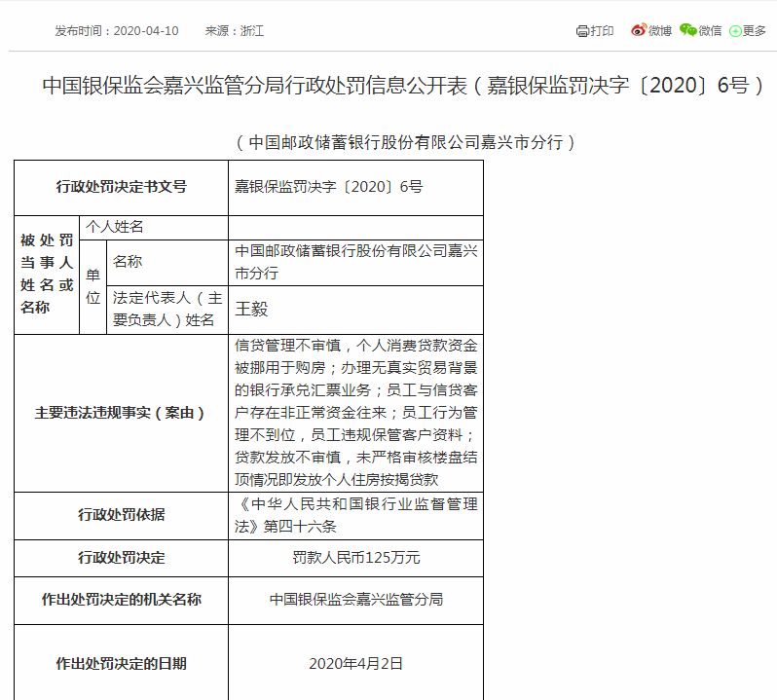Click the violation facts paragraph starting 信贷管理不审慎
777x700 pixels.
point(355,413)
